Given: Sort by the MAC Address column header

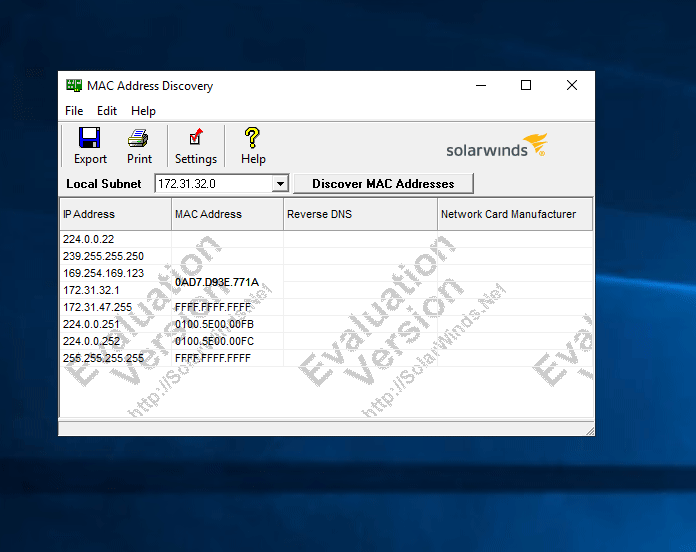Looking at the screenshot, I should pyautogui.click(x=227, y=214).
